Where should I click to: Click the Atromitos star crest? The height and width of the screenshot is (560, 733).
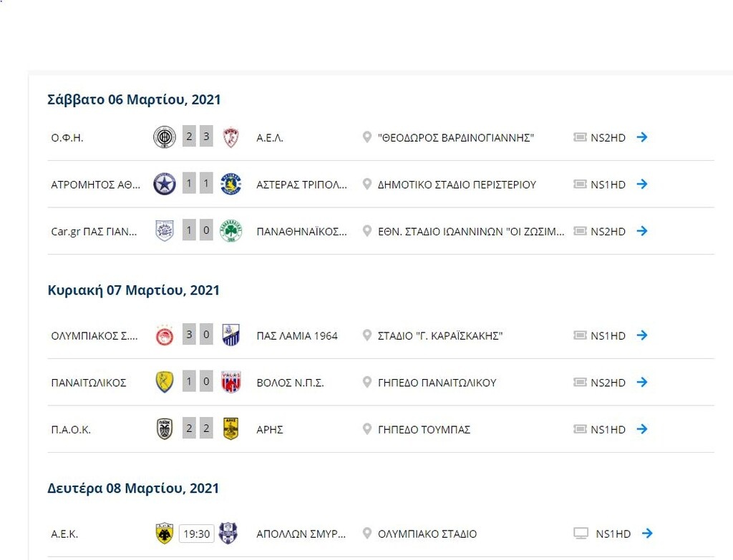pyautogui.click(x=165, y=184)
